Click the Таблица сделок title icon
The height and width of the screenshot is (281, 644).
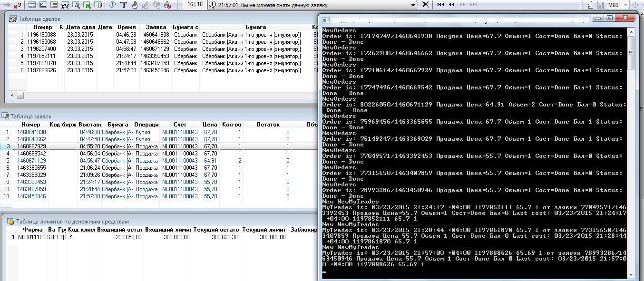click(x=14, y=19)
